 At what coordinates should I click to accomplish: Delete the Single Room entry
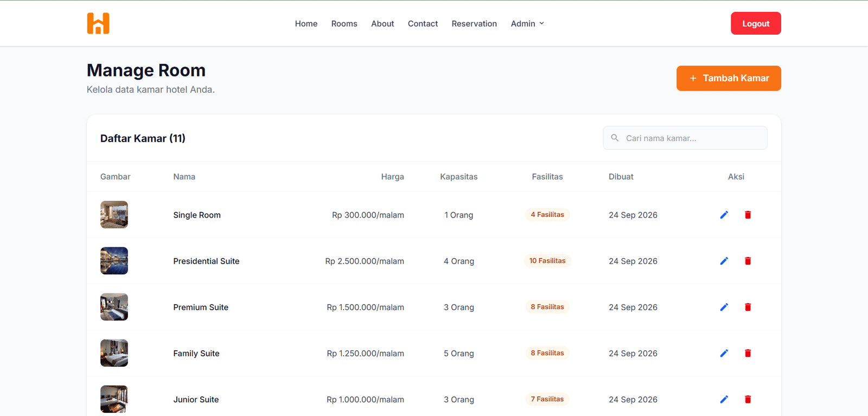point(748,215)
